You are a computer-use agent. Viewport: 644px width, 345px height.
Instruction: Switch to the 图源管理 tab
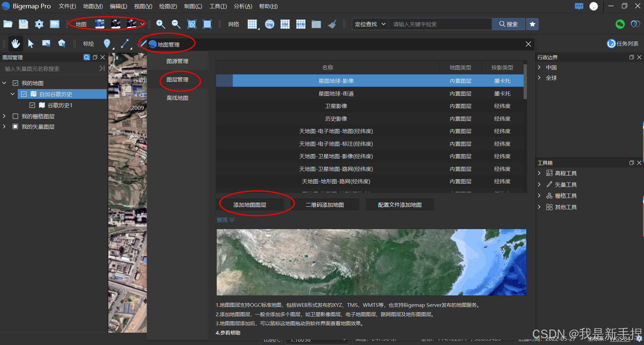coord(177,61)
